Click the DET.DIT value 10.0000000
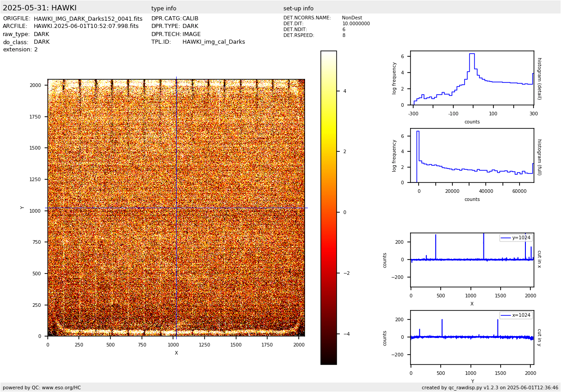The image size is (561, 392). 356,24
